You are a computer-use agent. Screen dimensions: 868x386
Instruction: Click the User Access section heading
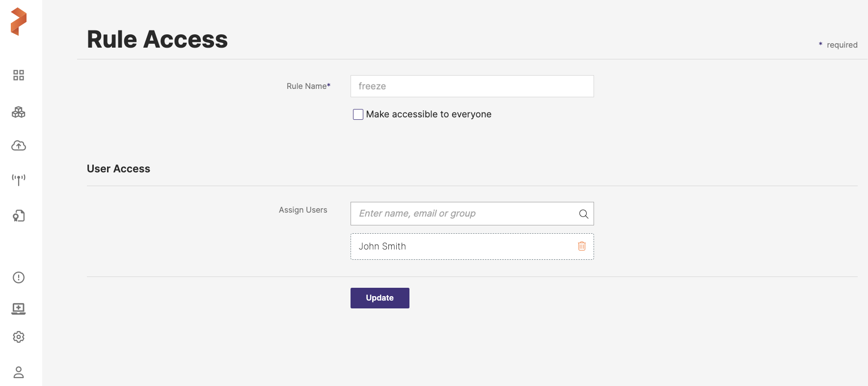(118, 169)
